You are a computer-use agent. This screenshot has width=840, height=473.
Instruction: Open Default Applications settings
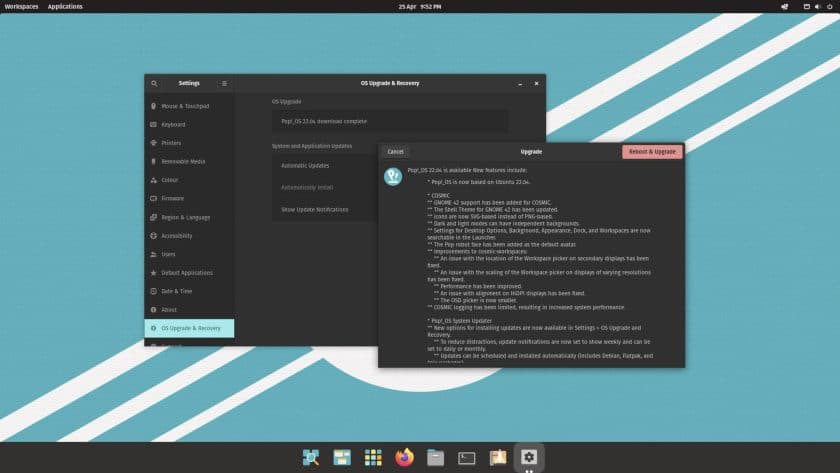pos(189,273)
